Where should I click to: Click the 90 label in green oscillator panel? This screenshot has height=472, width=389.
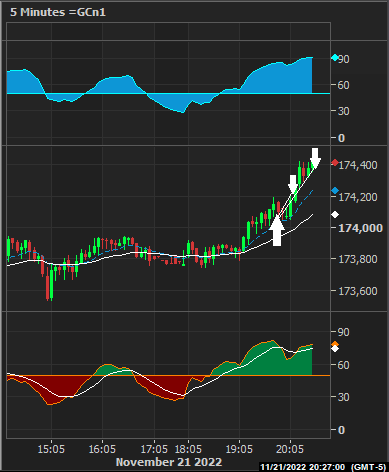coord(344,332)
